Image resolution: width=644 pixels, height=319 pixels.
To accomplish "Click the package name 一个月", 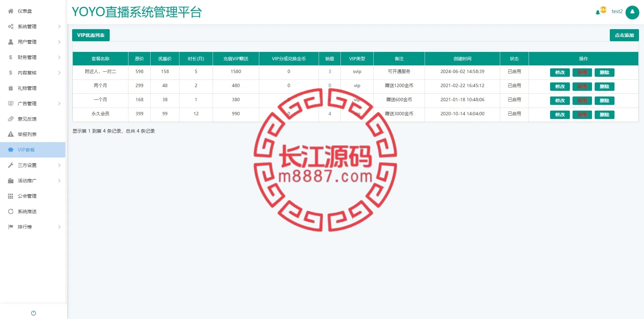I will [x=100, y=100].
